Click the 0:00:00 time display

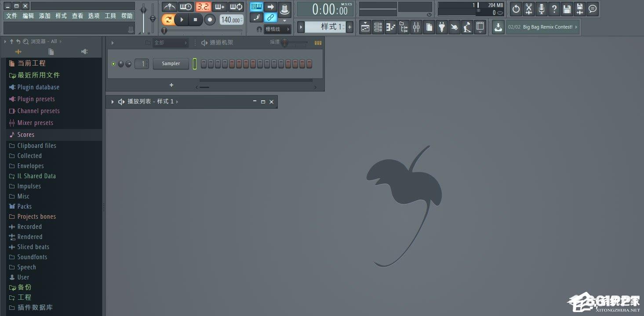326,9
